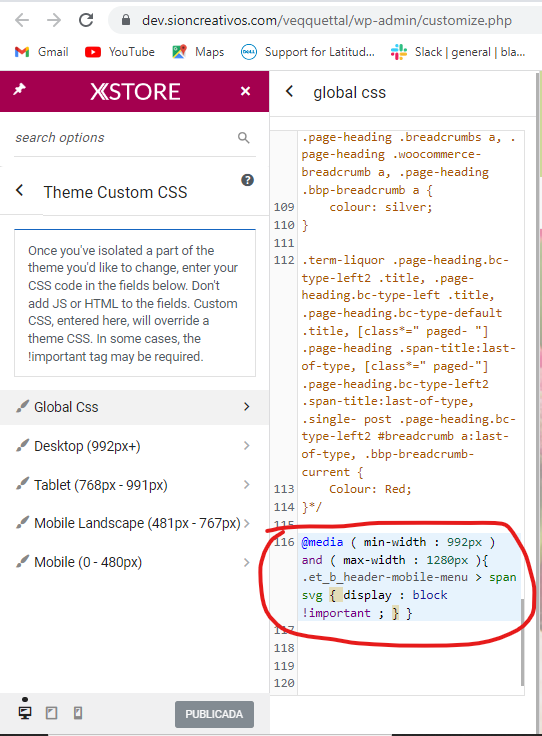The width and height of the screenshot is (542, 736).
Task: Click the browser address bar URL
Action: [327, 21]
